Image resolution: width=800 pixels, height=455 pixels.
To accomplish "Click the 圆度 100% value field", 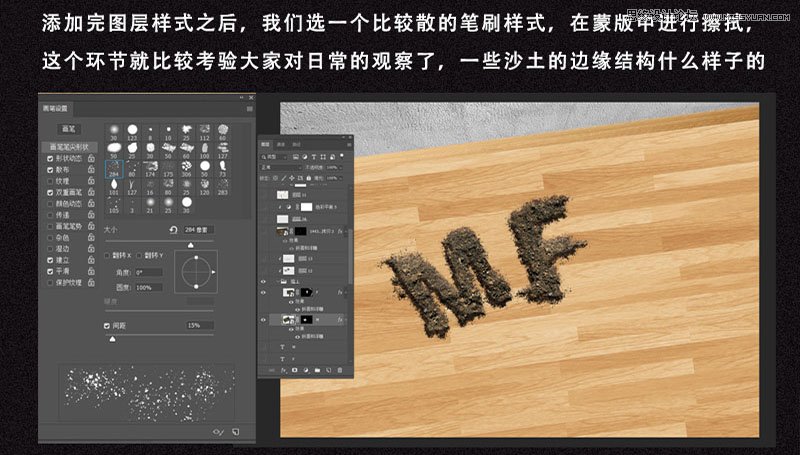I will click(148, 288).
